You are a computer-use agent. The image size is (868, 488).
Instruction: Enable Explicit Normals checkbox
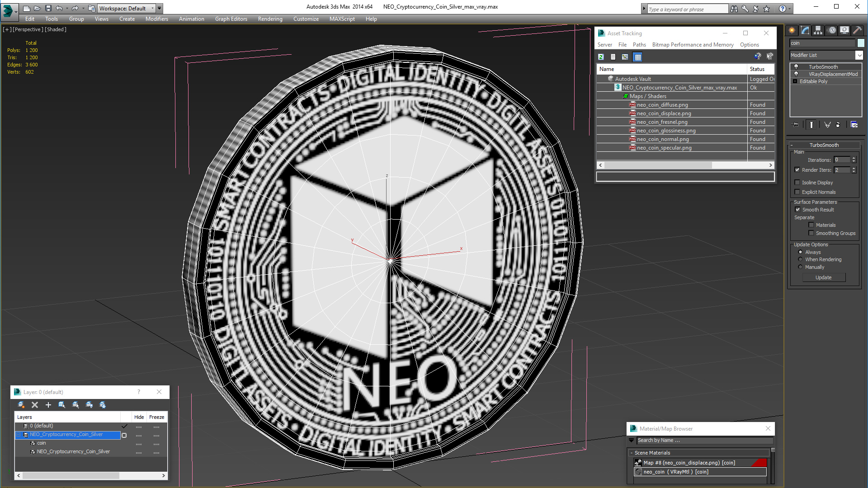797,192
